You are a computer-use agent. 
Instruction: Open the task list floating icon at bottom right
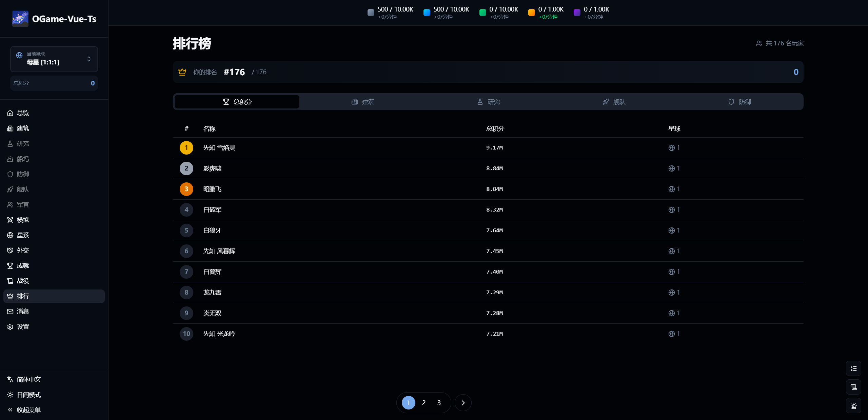[854, 368]
